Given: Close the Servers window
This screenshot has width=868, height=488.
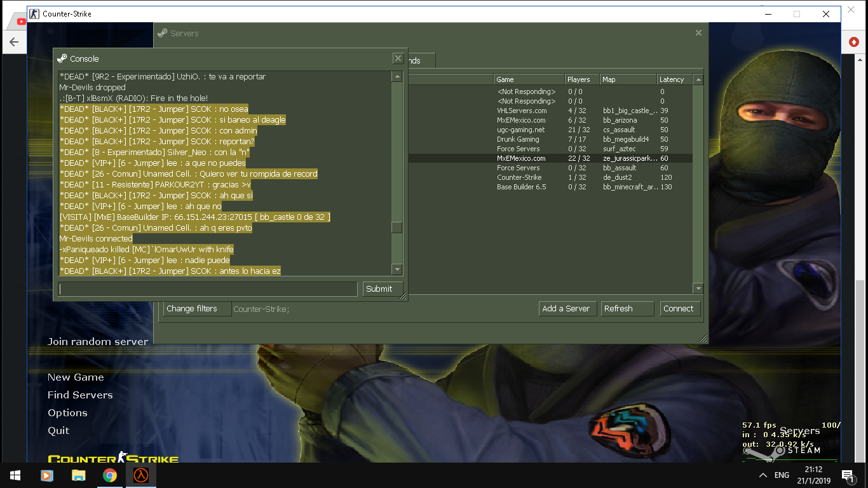Looking at the screenshot, I should click(698, 33).
